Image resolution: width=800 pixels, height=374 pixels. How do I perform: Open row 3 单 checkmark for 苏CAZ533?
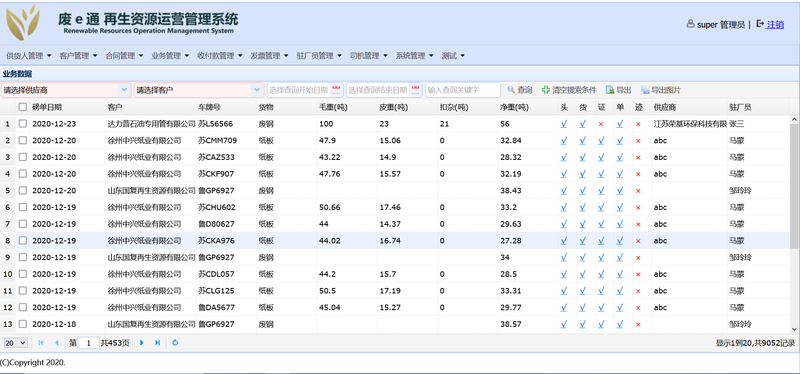[619, 157]
